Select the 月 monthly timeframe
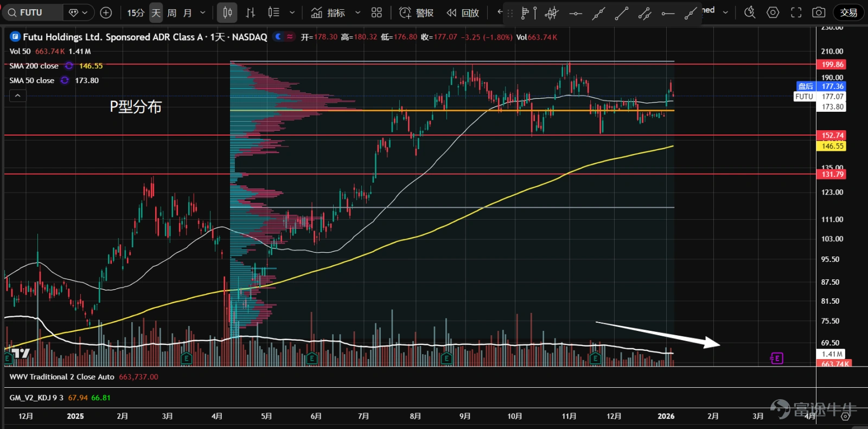The image size is (868, 429). coord(188,12)
